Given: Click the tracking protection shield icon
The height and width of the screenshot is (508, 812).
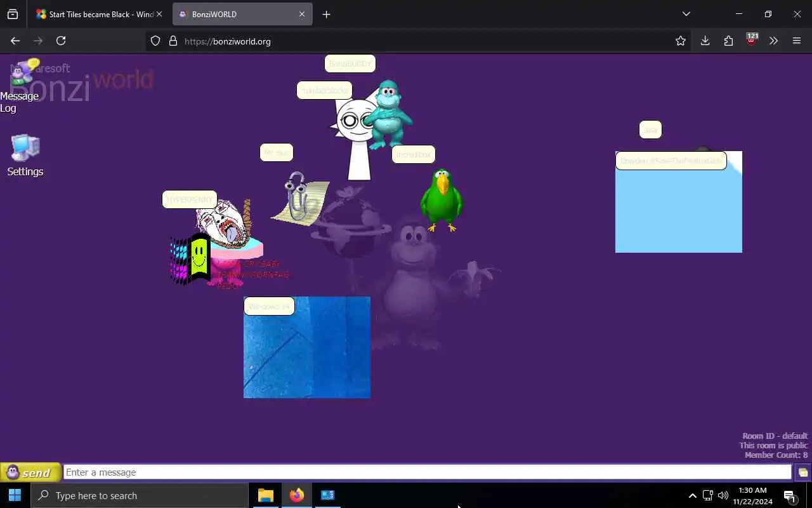Looking at the screenshot, I should [x=155, y=41].
